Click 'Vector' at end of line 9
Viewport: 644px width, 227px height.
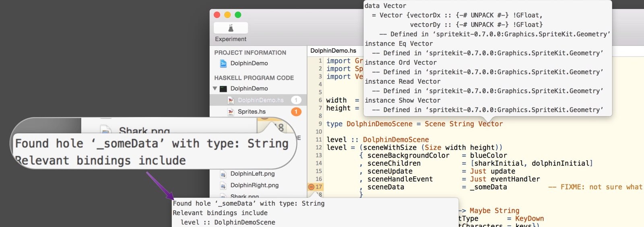click(490, 124)
